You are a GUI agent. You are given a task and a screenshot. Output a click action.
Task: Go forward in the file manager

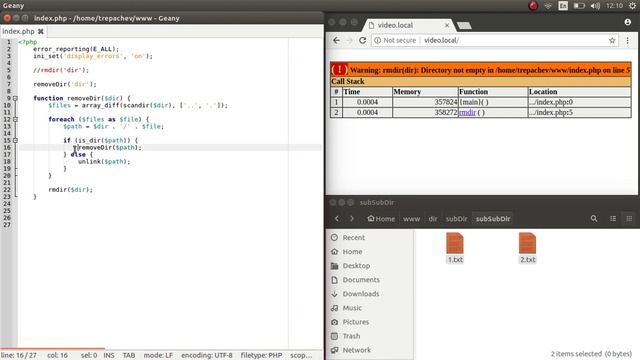(352, 218)
